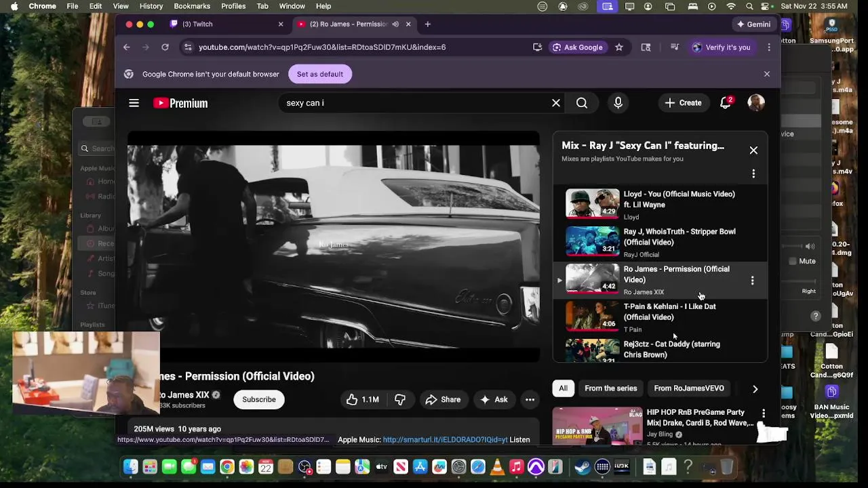Open the install app icon in address bar
The width and height of the screenshot is (868, 488).
click(x=537, y=47)
